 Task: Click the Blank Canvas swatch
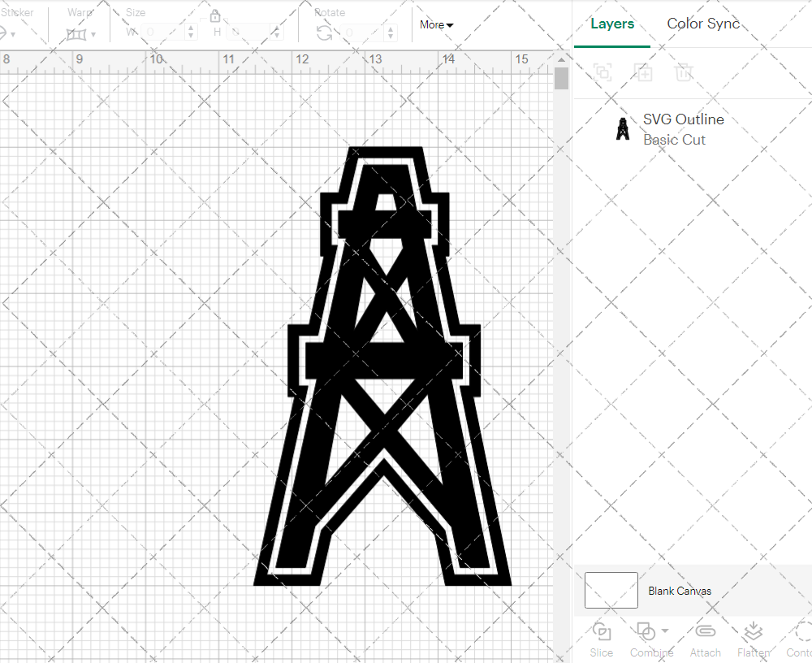[611, 590]
